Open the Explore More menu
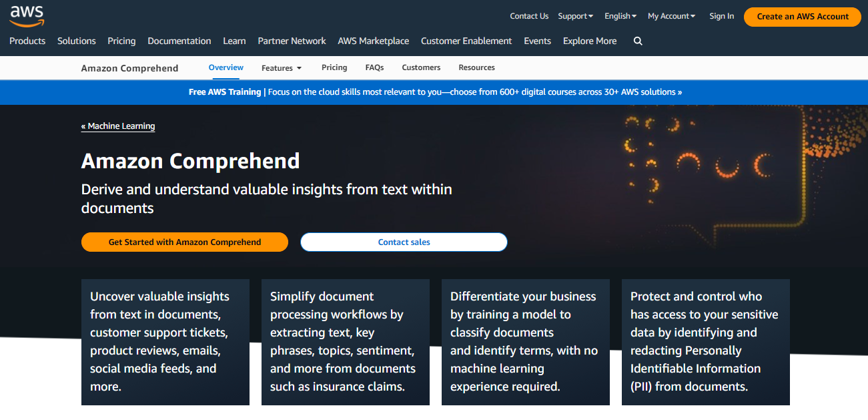This screenshot has height=420, width=868. coord(590,41)
